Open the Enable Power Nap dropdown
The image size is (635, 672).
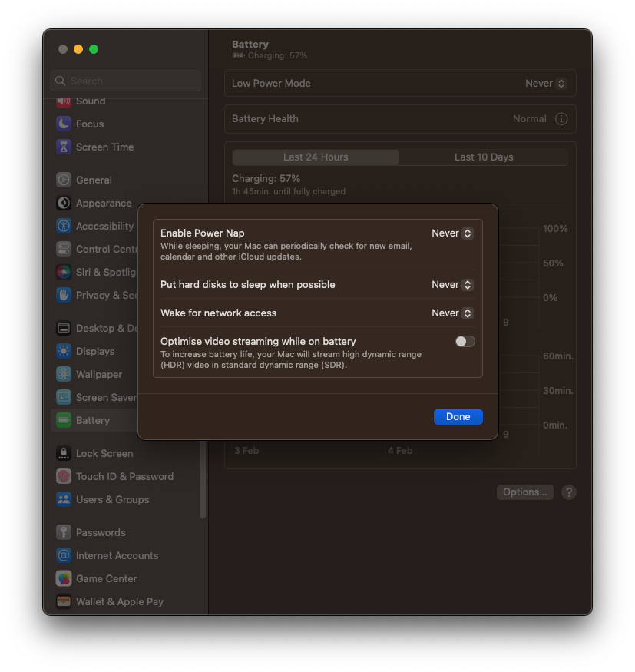click(452, 233)
